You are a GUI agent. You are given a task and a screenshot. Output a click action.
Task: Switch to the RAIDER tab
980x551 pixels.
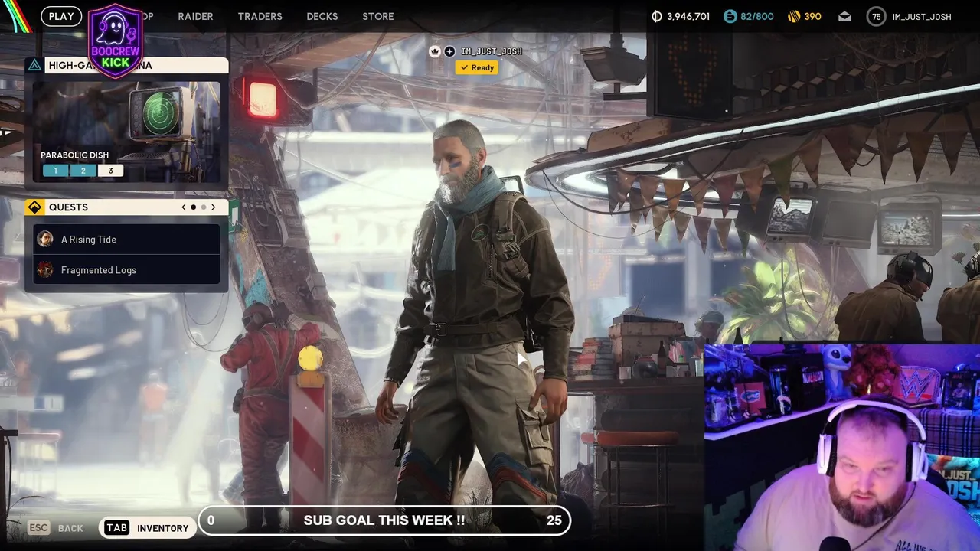[195, 16]
